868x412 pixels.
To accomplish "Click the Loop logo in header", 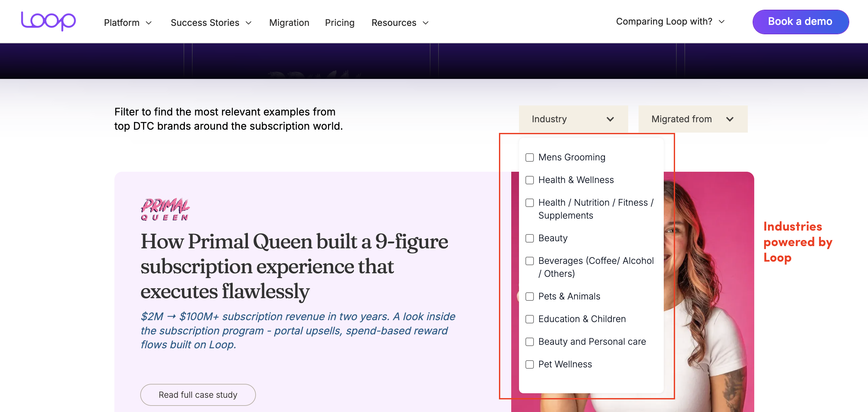I will [48, 21].
